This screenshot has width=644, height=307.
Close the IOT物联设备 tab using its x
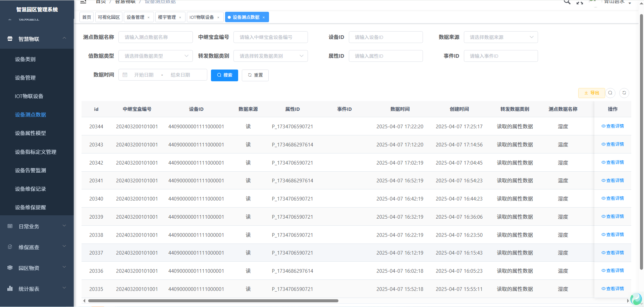coord(218,17)
